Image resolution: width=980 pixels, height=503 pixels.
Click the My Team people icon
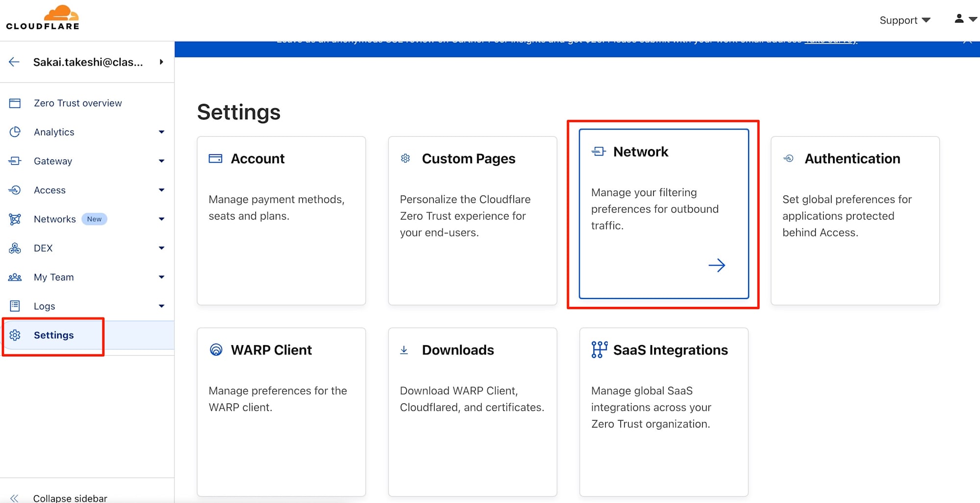pyautogui.click(x=15, y=277)
